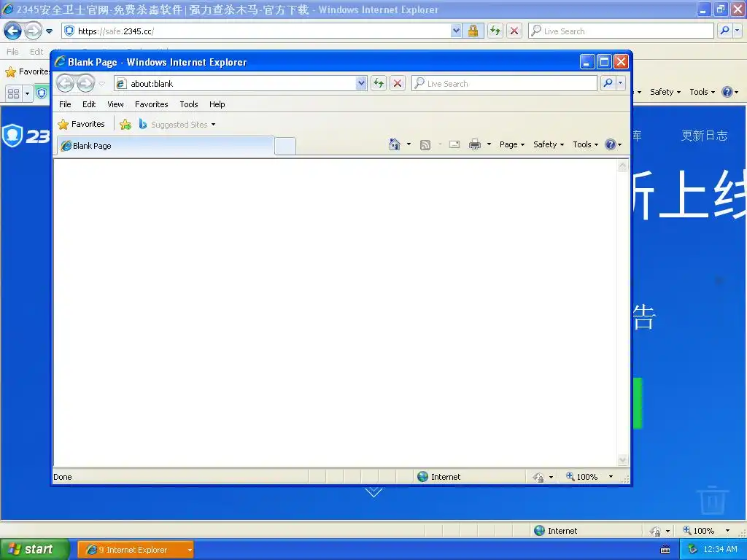Click Search magnifier button in Blank Page window
This screenshot has height=560, width=747.
tap(608, 83)
